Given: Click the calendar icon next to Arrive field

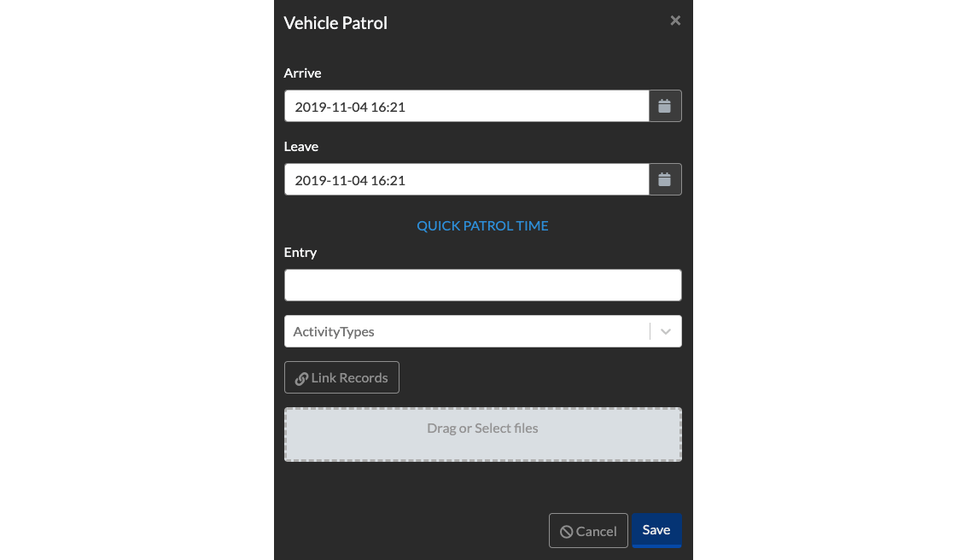Looking at the screenshot, I should pyautogui.click(x=665, y=106).
